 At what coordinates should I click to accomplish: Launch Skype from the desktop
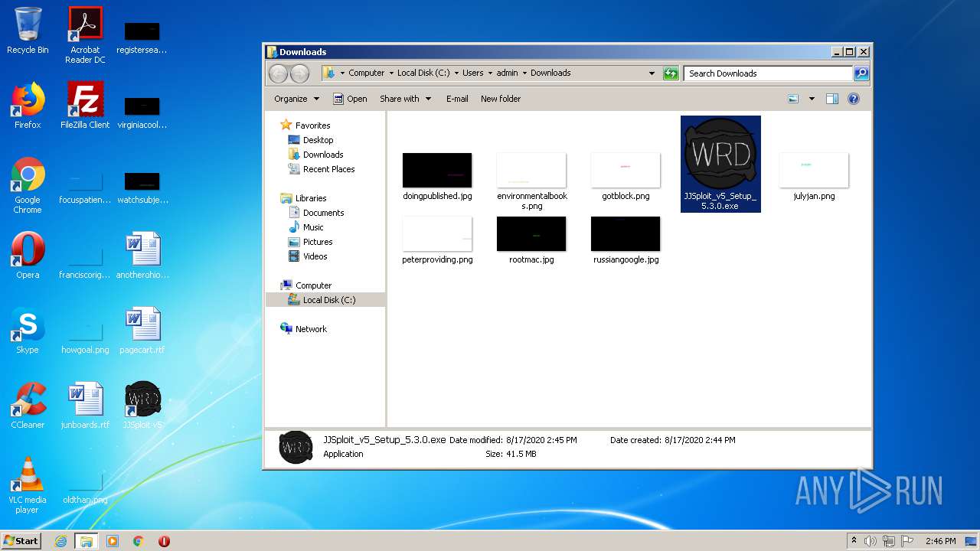point(28,331)
